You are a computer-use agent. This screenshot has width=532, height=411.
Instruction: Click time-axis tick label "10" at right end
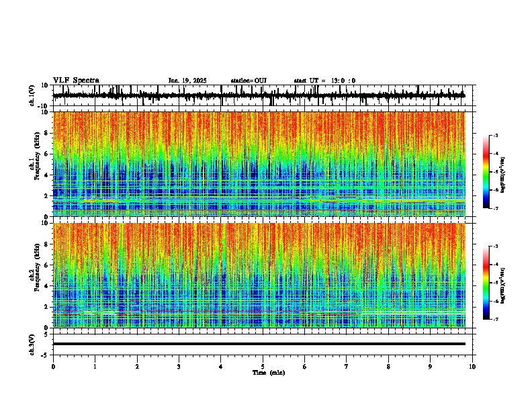pyautogui.click(x=472, y=367)
